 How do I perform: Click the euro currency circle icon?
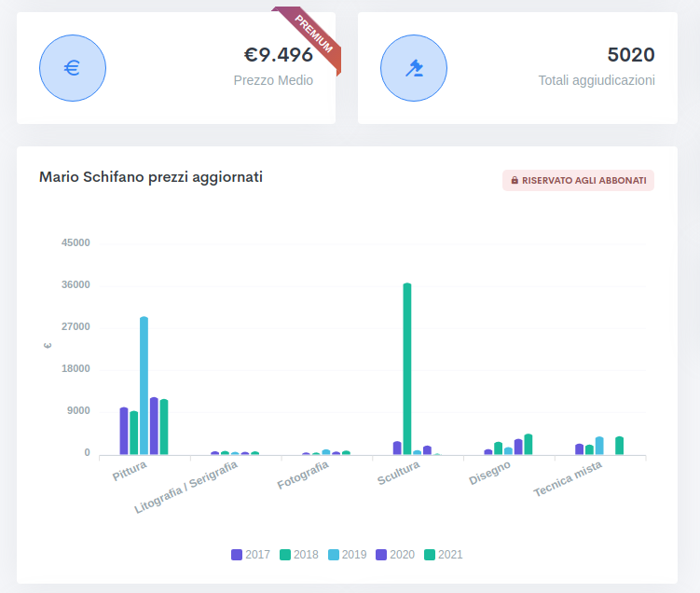(73, 68)
